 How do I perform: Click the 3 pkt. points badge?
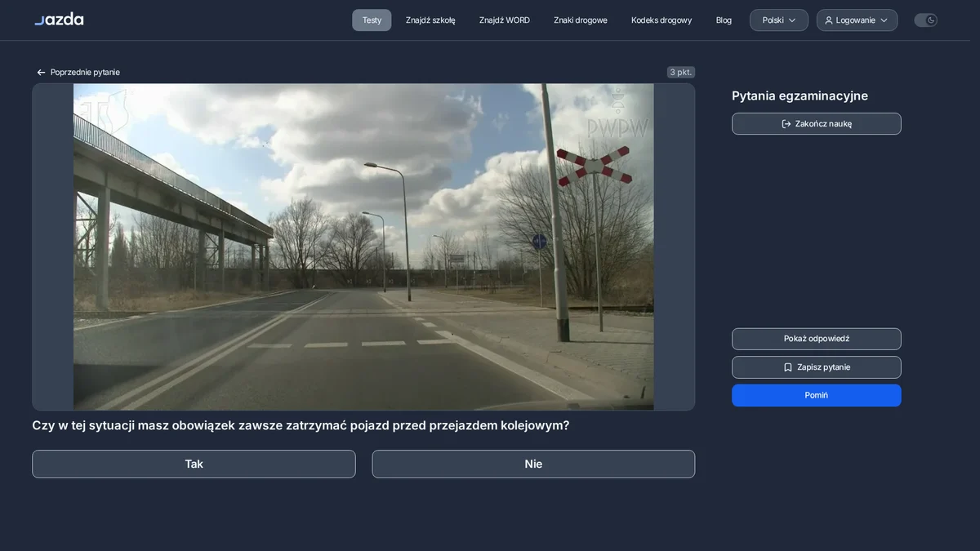point(681,73)
